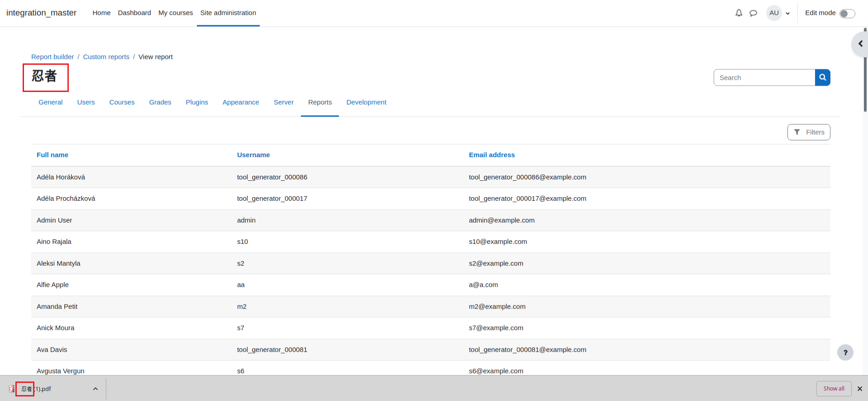This screenshot has width=868, height=401.
Task: Click the blue search magnifier button
Action: 822,77
